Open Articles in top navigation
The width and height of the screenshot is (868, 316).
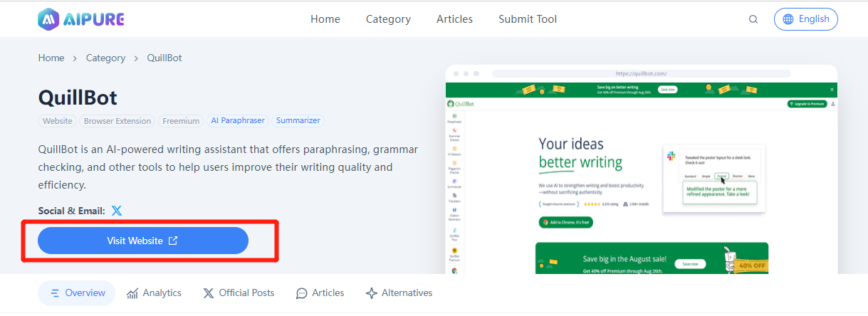(454, 19)
